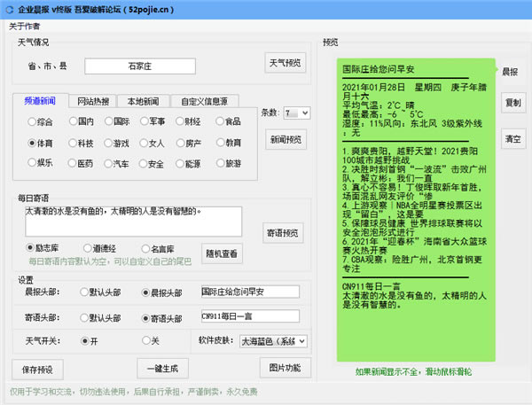This screenshot has height=405, width=532.
Task: Click 复制 to copy the preview
Action: tap(512, 103)
